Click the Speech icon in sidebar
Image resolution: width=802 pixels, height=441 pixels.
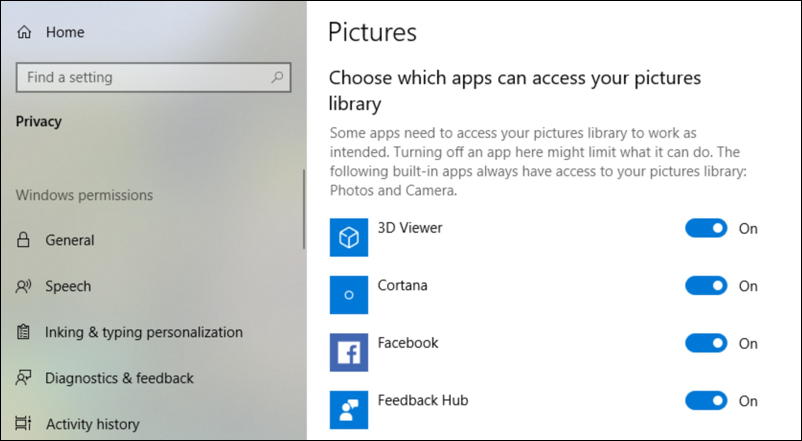click(24, 286)
